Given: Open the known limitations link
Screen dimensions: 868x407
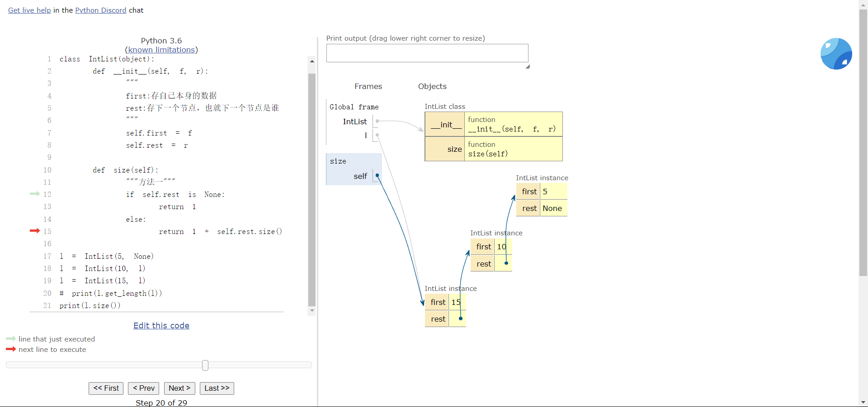Looking at the screenshot, I should coord(161,50).
